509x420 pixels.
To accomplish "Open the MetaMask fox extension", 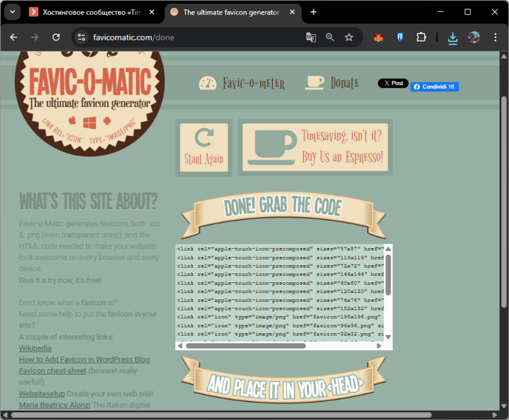I will pyautogui.click(x=378, y=37).
